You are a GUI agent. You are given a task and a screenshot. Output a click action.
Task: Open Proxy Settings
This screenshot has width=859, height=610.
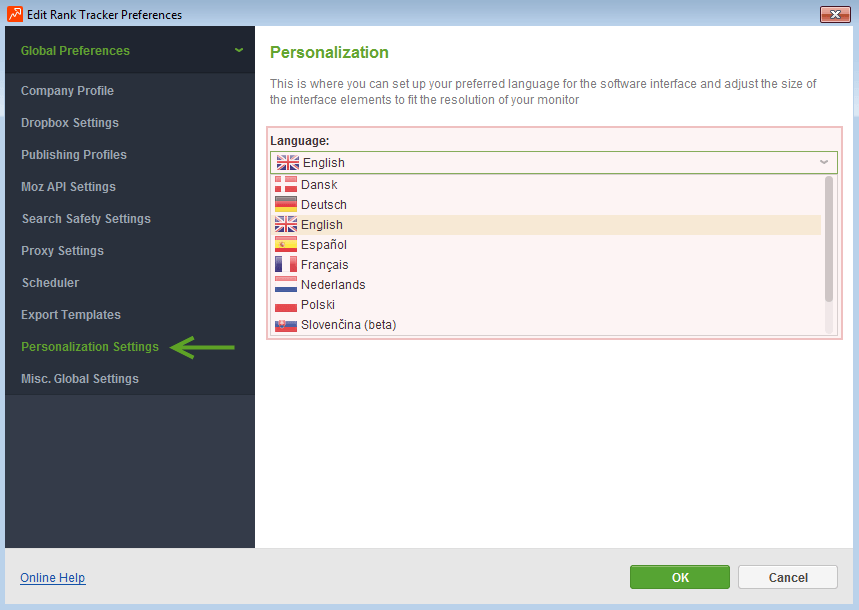[62, 250]
